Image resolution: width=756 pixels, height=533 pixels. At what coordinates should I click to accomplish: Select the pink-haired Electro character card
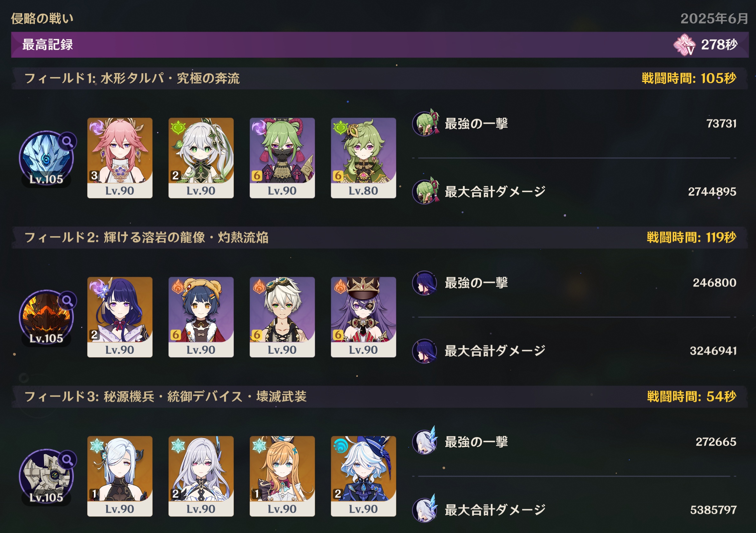pyautogui.click(x=120, y=158)
